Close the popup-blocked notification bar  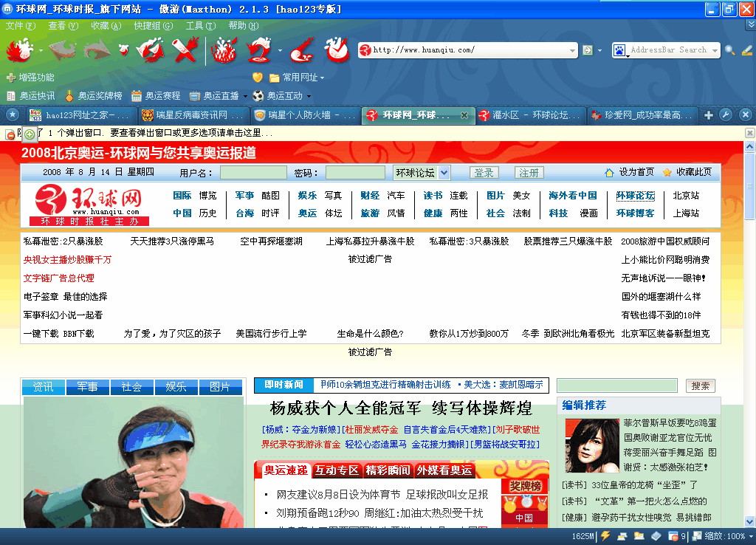[x=750, y=133]
